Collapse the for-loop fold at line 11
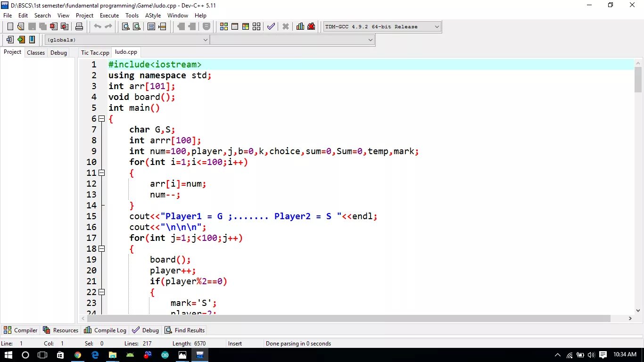Screen dimensions: 644x362 pos(101,173)
